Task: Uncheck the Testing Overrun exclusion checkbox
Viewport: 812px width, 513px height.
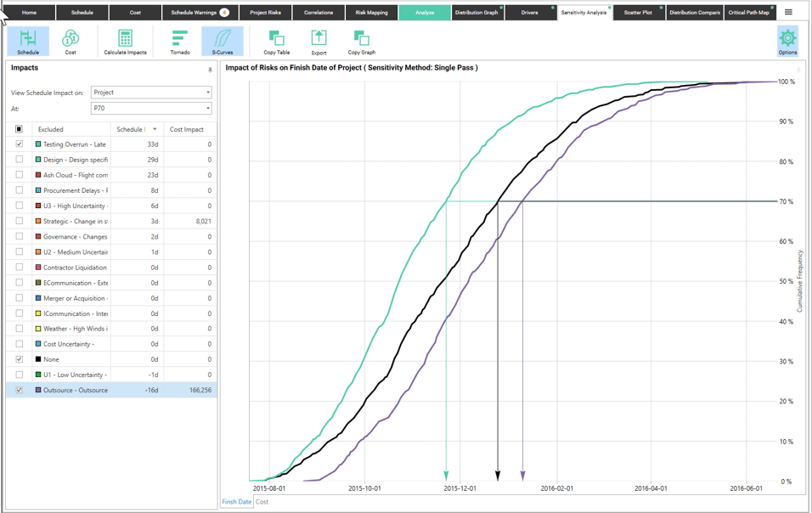Action: pos(20,144)
